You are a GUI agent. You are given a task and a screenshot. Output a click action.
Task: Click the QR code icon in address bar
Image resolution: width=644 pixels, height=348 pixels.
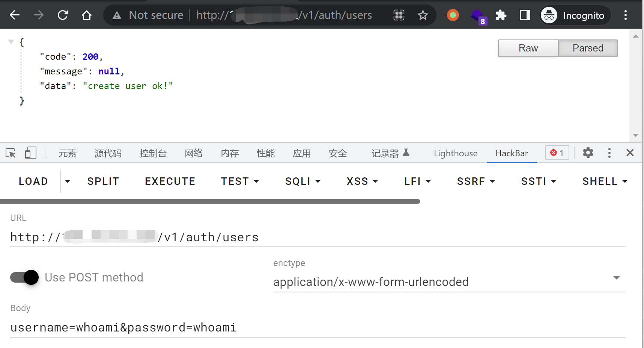(x=399, y=15)
